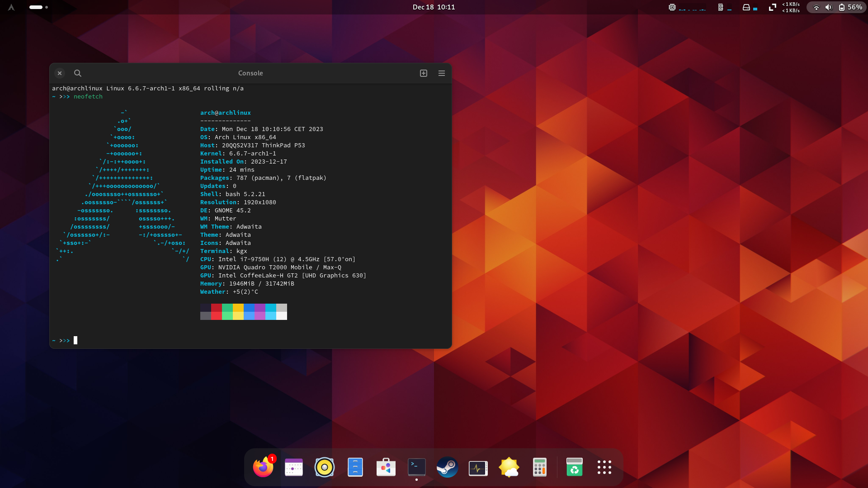This screenshot has width=868, height=488.
Task: Open the Files manager from the dock
Action: (355, 467)
